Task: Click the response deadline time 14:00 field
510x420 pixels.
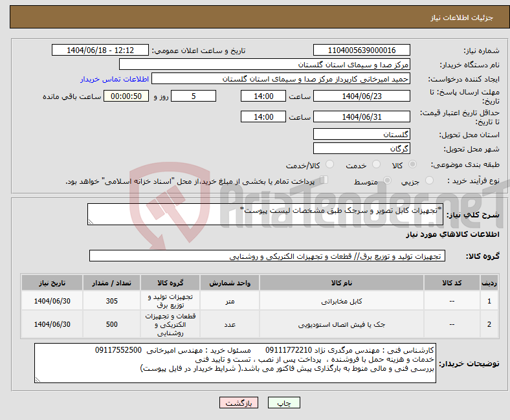Action: (x=263, y=96)
